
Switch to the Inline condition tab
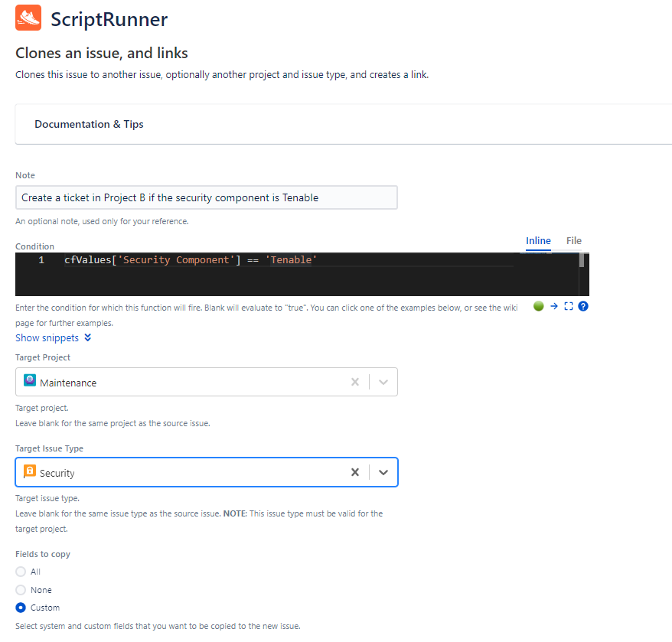tap(538, 240)
